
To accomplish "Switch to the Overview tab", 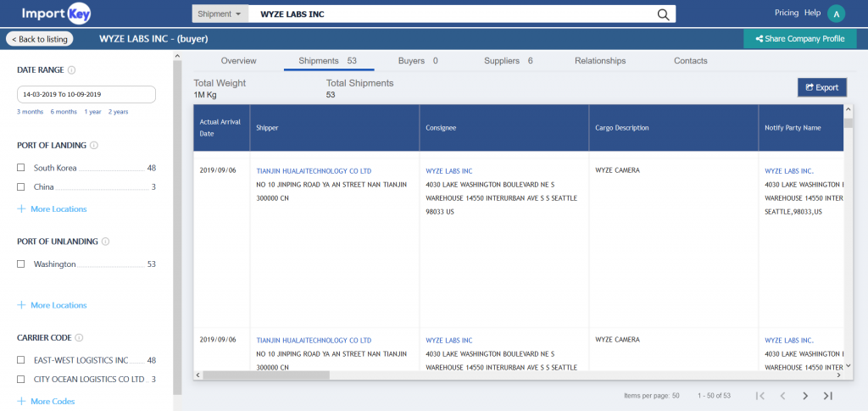I will pos(238,61).
